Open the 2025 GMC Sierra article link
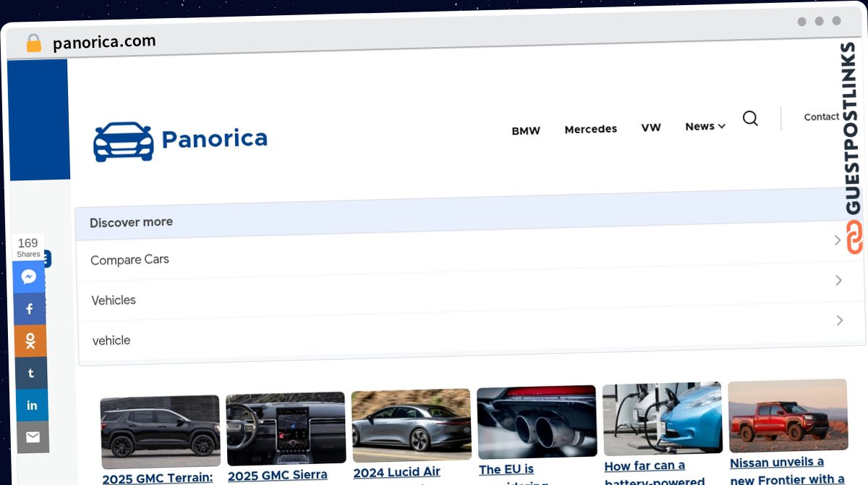 [x=278, y=476]
